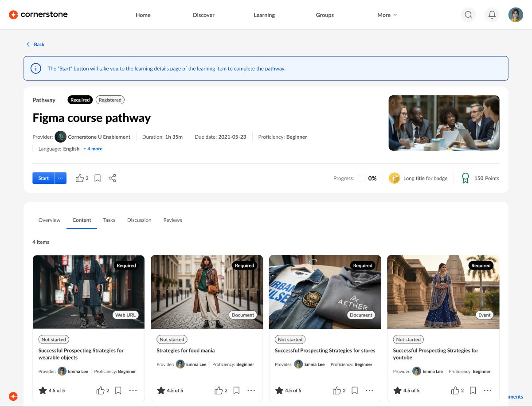Open the wearable objects card image
532x407 pixels.
tap(89, 292)
